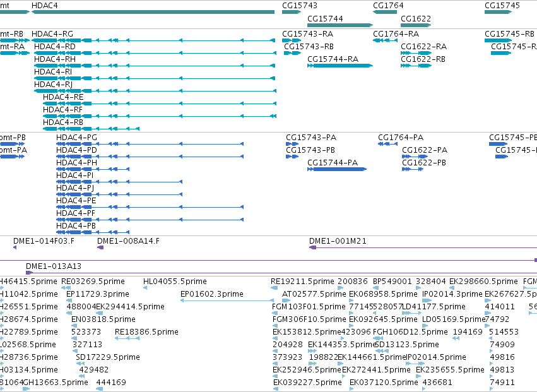Open coding sequence HDAC4-PE
537x392 pixels.
150,207
